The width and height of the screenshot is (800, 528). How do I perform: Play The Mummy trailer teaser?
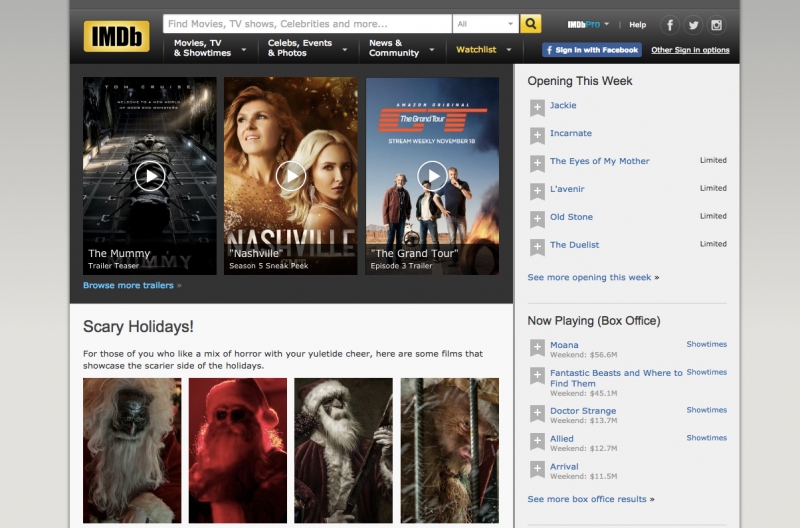tap(150, 176)
